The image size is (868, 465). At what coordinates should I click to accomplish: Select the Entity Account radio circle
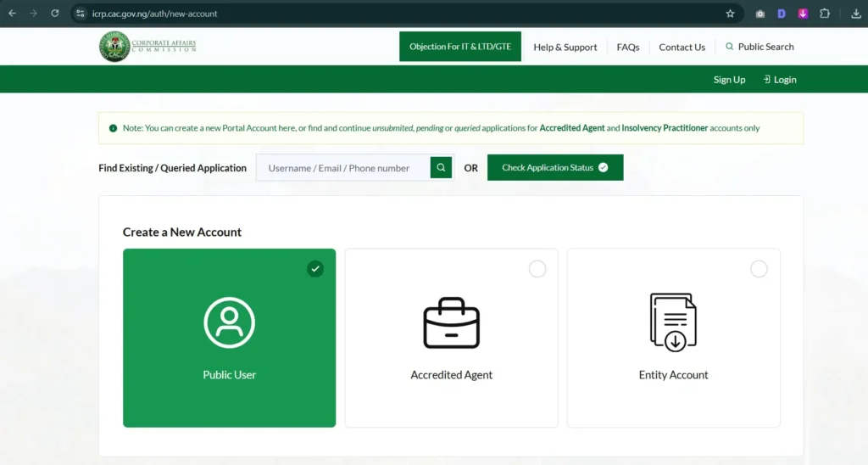759,269
